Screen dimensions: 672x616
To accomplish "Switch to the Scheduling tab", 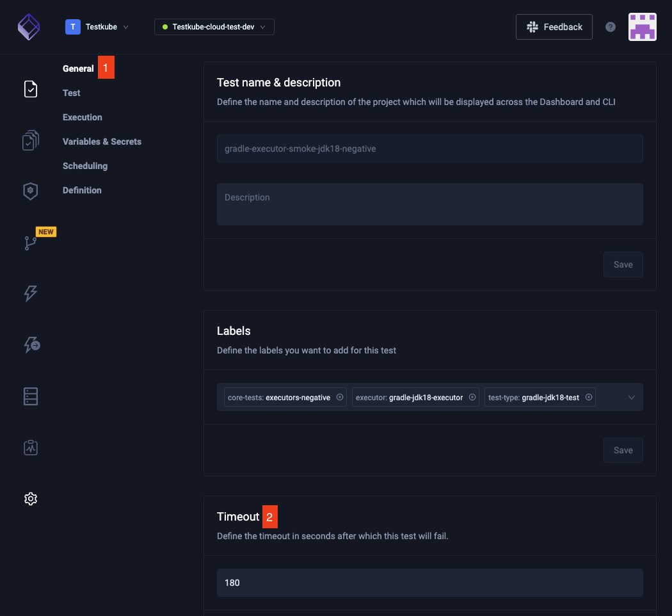I will coord(85,165).
